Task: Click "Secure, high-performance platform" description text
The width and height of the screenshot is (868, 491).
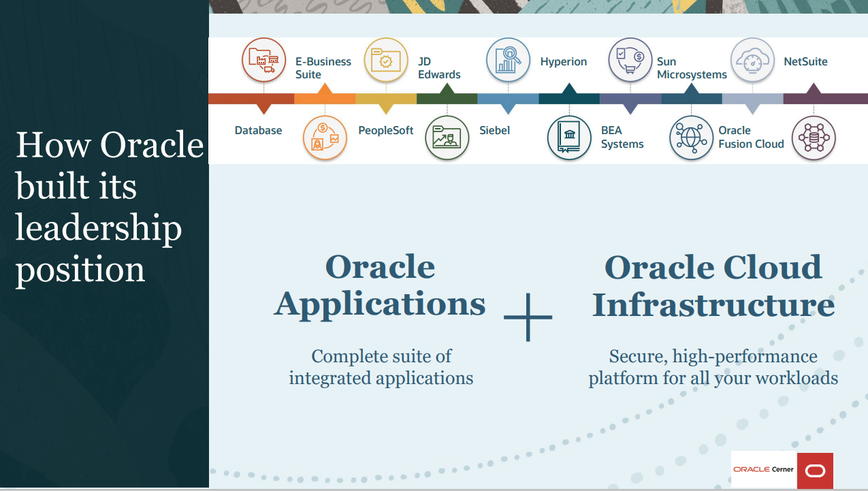Action: [x=713, y=367]
